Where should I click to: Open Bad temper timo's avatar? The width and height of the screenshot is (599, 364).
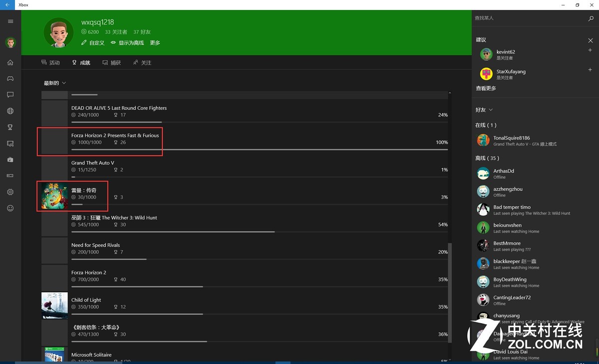(x=483, y=209)
